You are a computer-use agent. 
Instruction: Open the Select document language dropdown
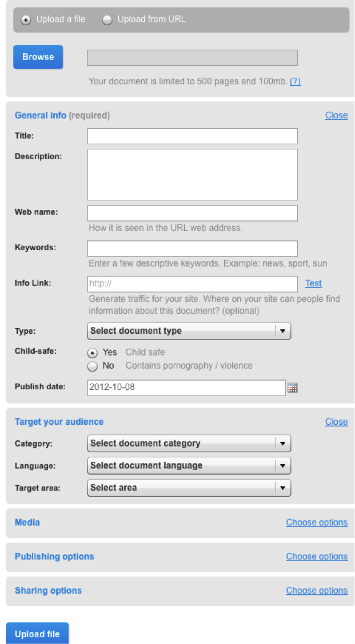(189, 466)
